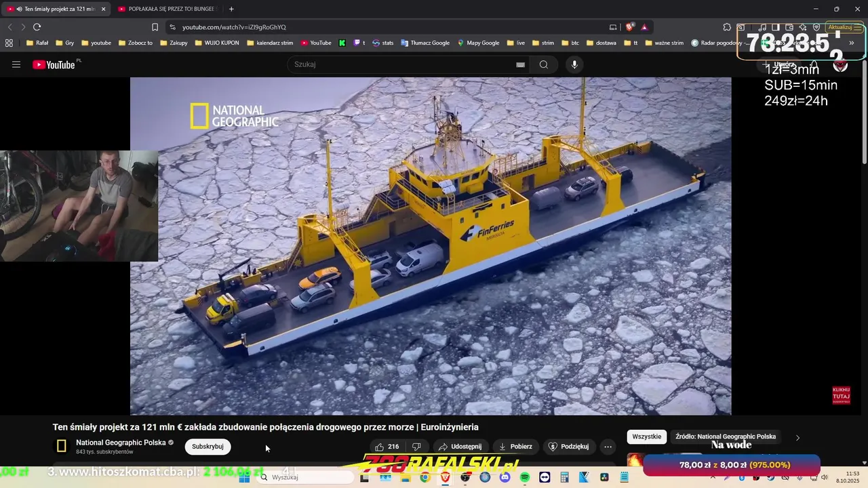Screen dimensions: 868x488
Task: Start voice search with the microphone
Action: coord(574,64)
